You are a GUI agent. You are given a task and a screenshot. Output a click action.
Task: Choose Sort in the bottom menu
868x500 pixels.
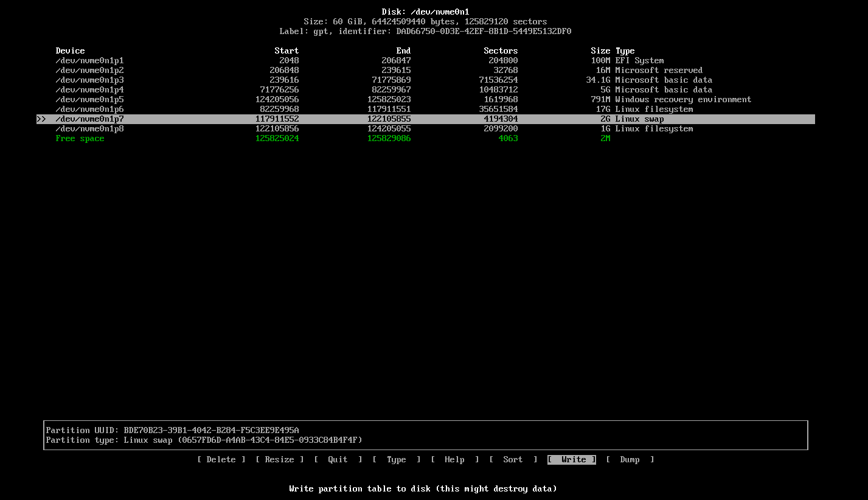click(x=513, y=460)
